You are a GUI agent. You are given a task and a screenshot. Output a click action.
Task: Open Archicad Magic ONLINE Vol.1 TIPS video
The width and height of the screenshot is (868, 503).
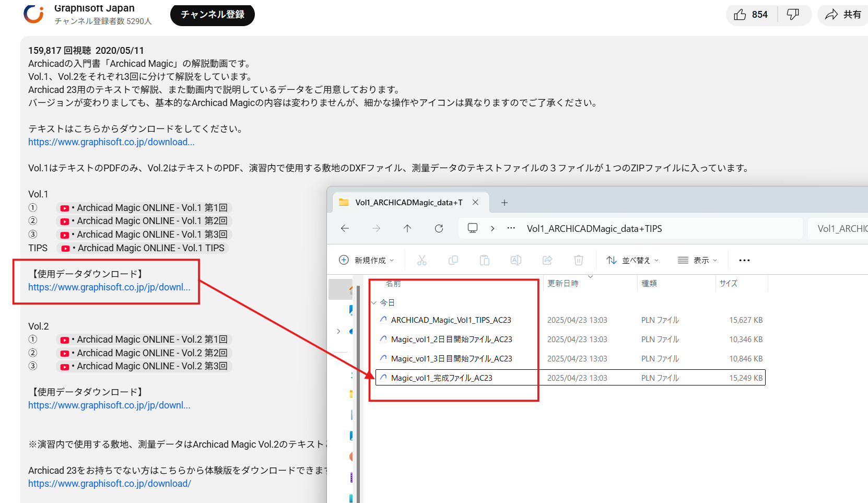click(x=143, y=248)
